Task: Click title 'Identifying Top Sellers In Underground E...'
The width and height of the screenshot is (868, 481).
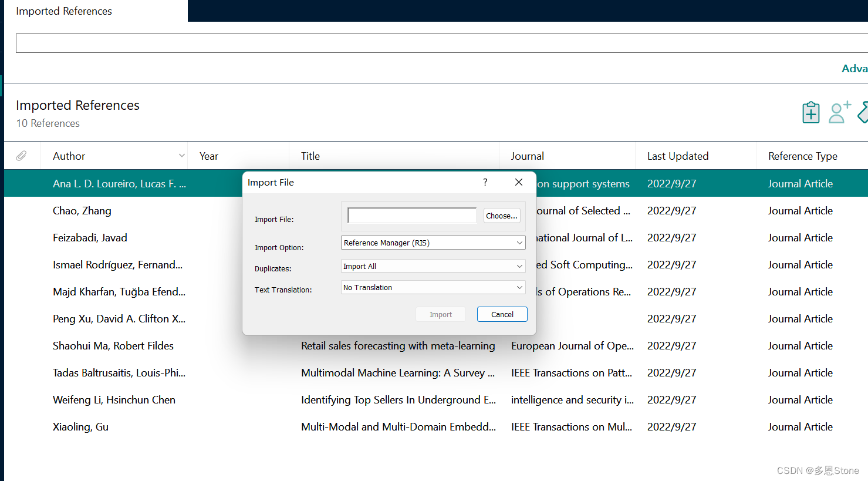Action: pyautogui.click(x=398, y=400)
